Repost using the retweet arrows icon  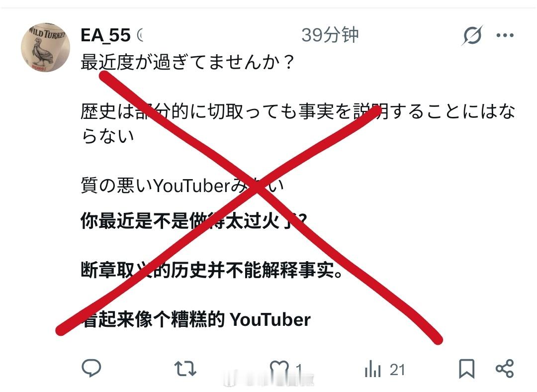coord(185,369)
